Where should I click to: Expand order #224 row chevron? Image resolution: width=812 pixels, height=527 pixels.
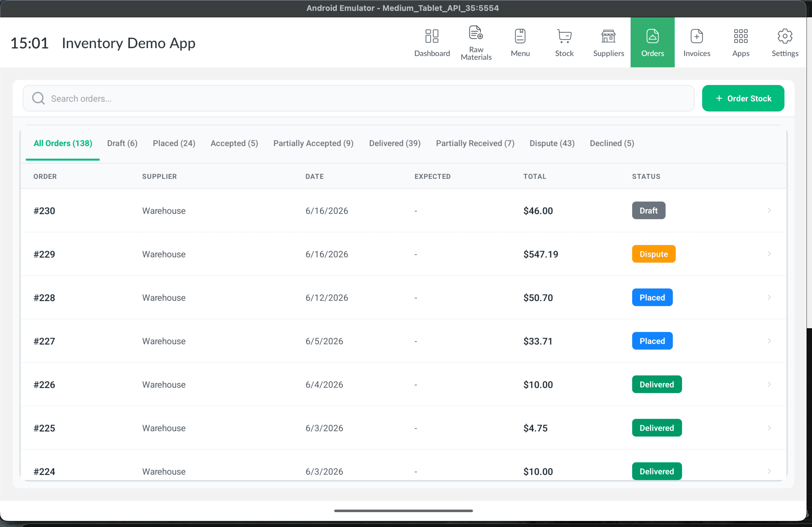click(x=769, y=471)
